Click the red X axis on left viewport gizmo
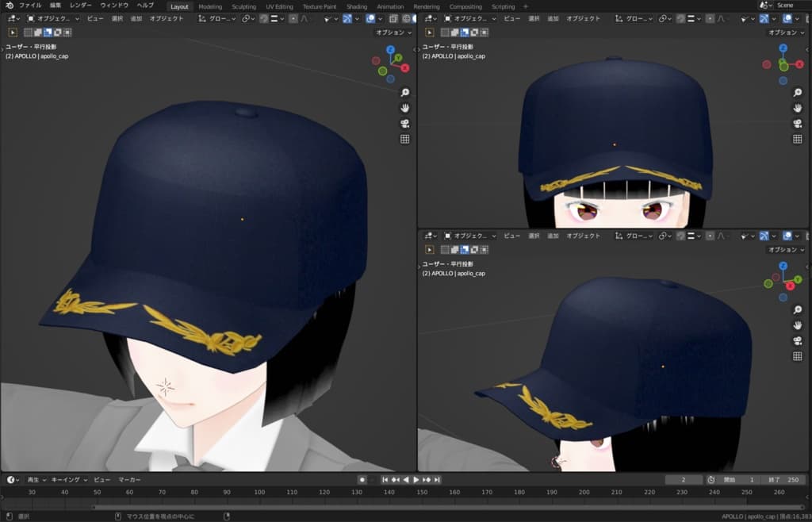 pos(404,68)
